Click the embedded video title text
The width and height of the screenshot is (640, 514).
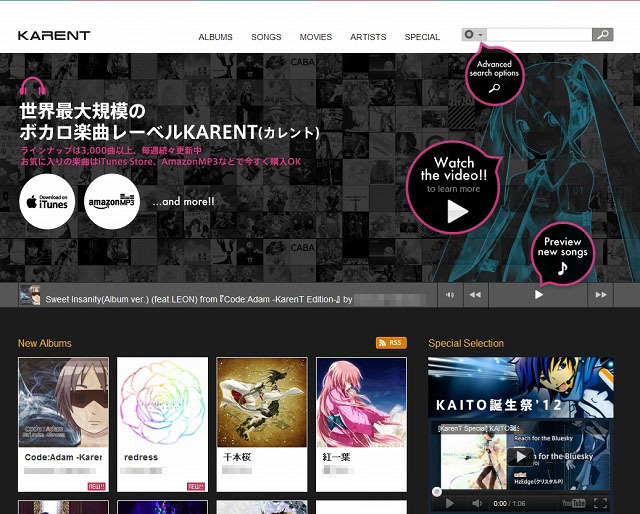478,428
